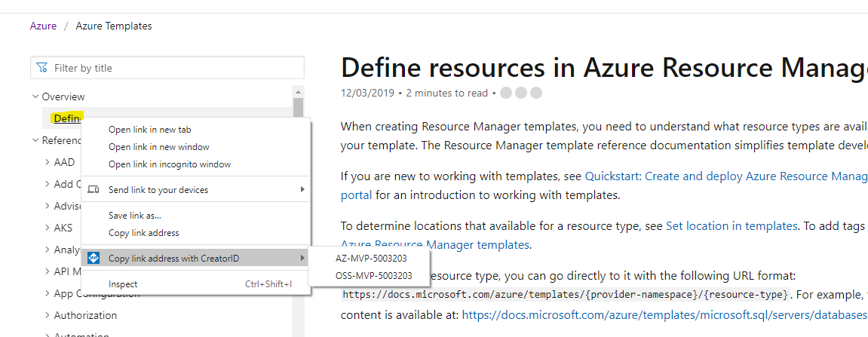
Task: Open the microsoft.sql/servers/databases URL link
Action: point(664,315)
